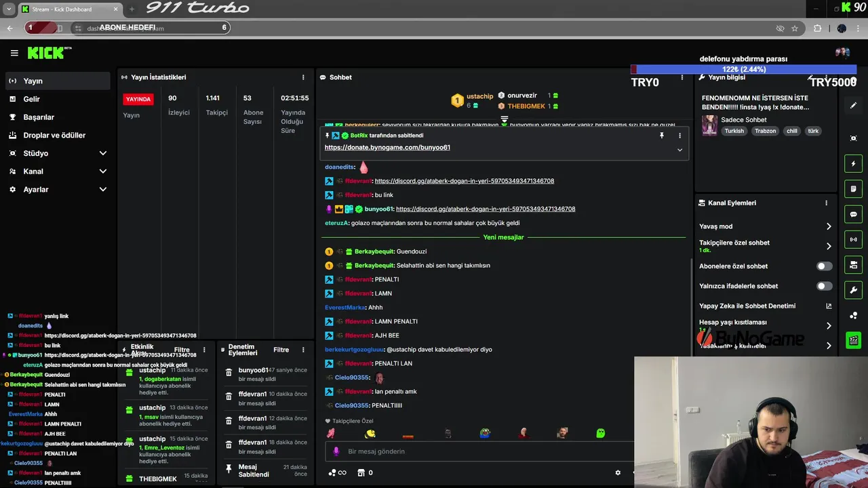This screenshot has height=488, width=868.
Task: Click the chat settings gear icon
Action: [x=618, y=472]
